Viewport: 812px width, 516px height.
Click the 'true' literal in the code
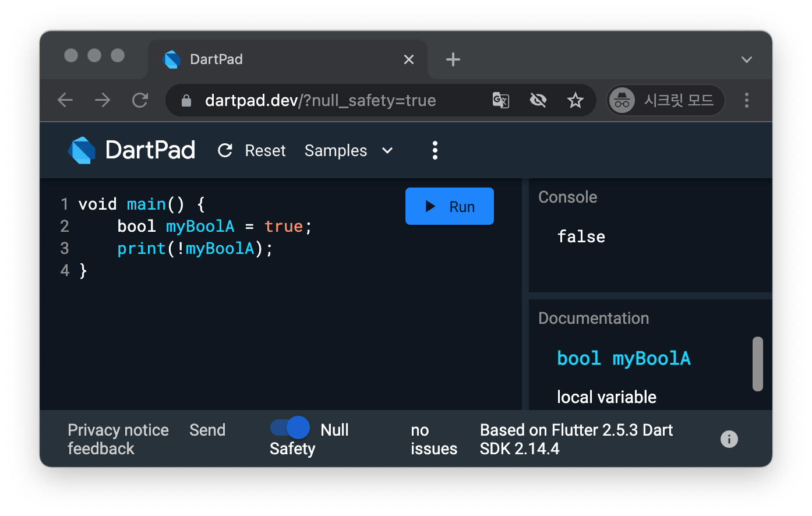click(284, 226)
